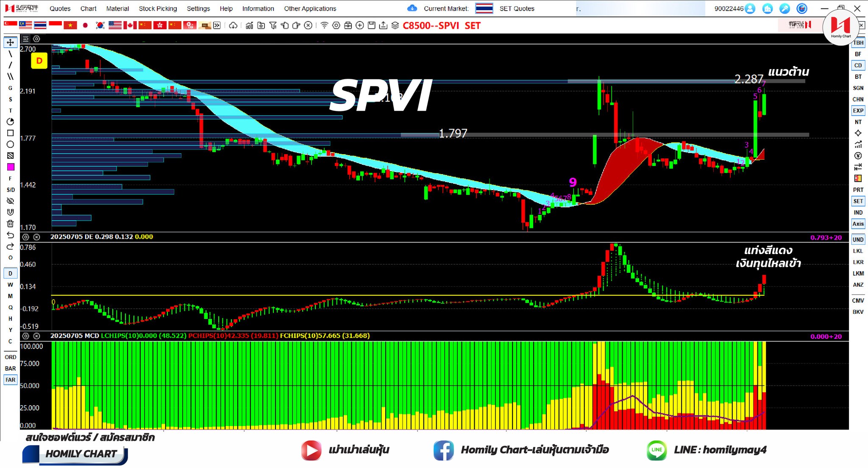Select the circle drawing tool

coord(10,144)
